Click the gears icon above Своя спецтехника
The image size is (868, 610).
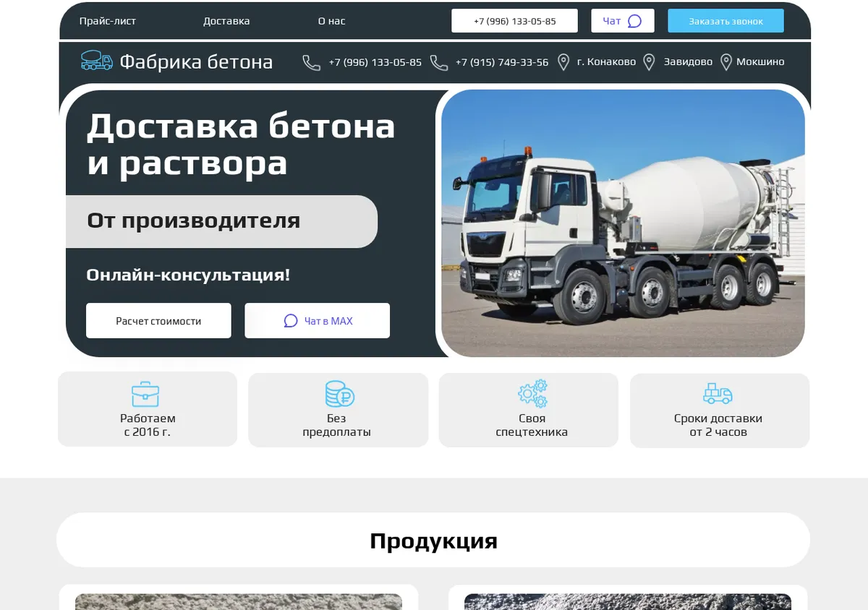coord(532,395)
